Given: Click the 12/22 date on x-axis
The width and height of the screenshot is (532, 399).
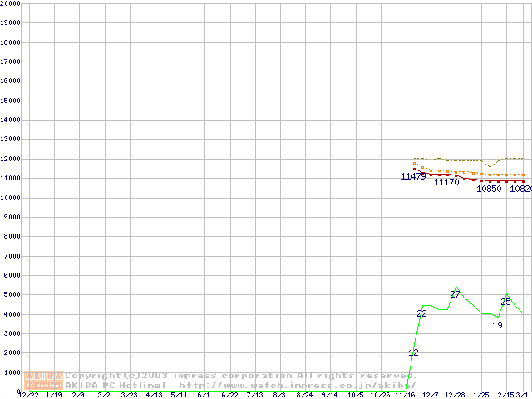Looking at the screenshot, I should coord(27,395).
